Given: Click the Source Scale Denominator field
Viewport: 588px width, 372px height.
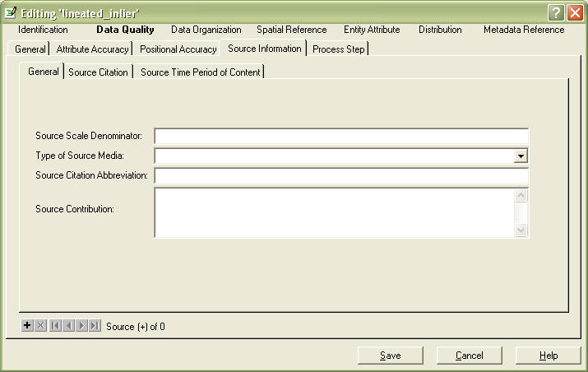Looking at the screenshot, I should pyautogui.click(x=340, y=136).
